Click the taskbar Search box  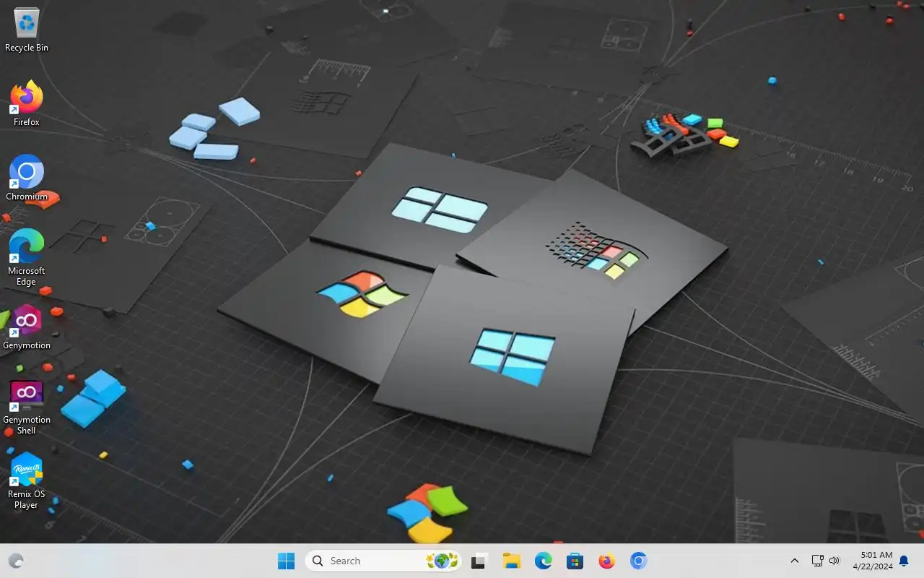383,561
